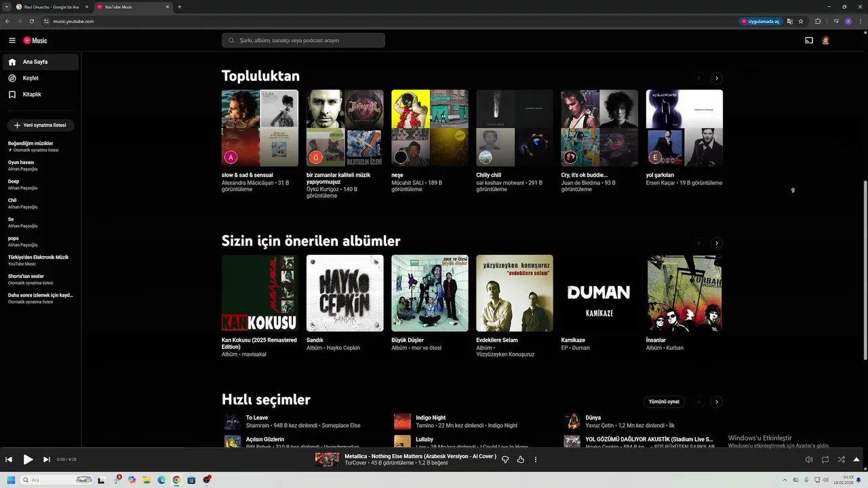The image size is (868, 488).
Task: Open the Chil playlist in sidebar
Action: pyautogui.click(x=41, y=203)
